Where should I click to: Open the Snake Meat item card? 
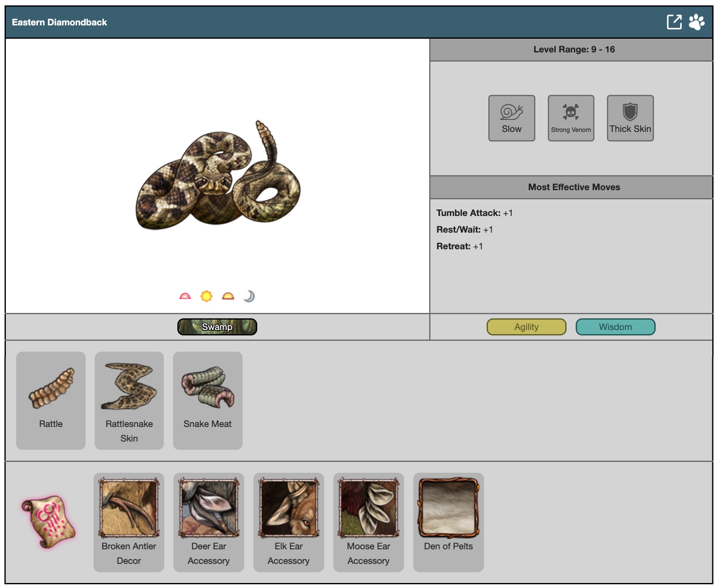point(207,400)
